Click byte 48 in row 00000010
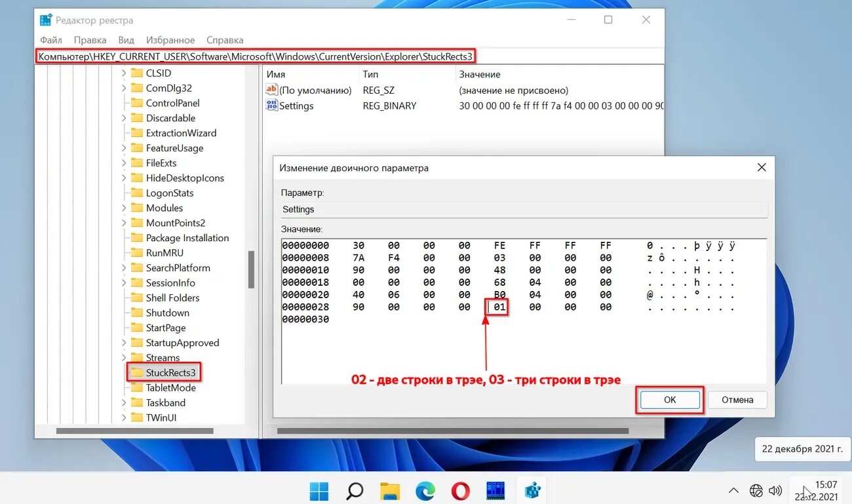Image resolution: width=852 pixels, height=504 pixels. 499,270
